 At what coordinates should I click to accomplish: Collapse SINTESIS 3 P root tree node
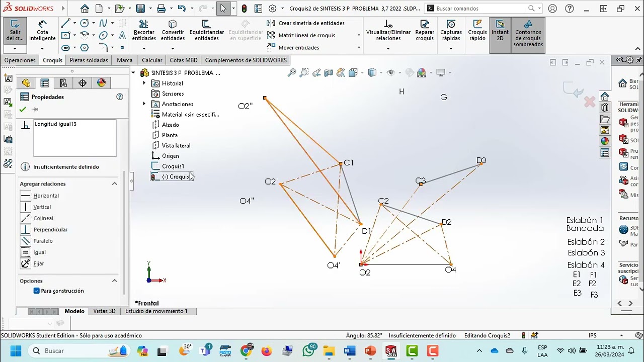pos(134,72)
